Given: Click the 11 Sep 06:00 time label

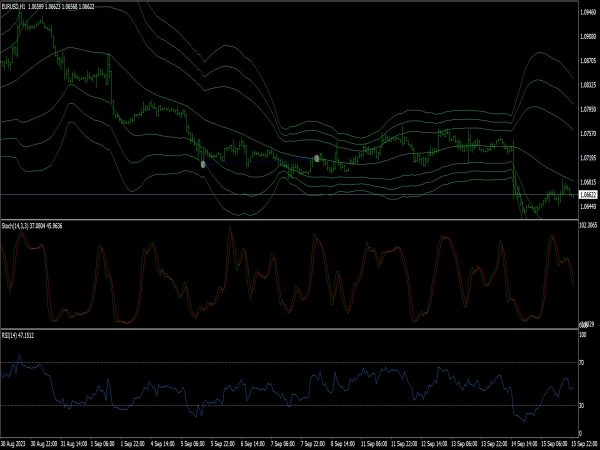Looking at the screenshot, I should [x=373, y=444].
